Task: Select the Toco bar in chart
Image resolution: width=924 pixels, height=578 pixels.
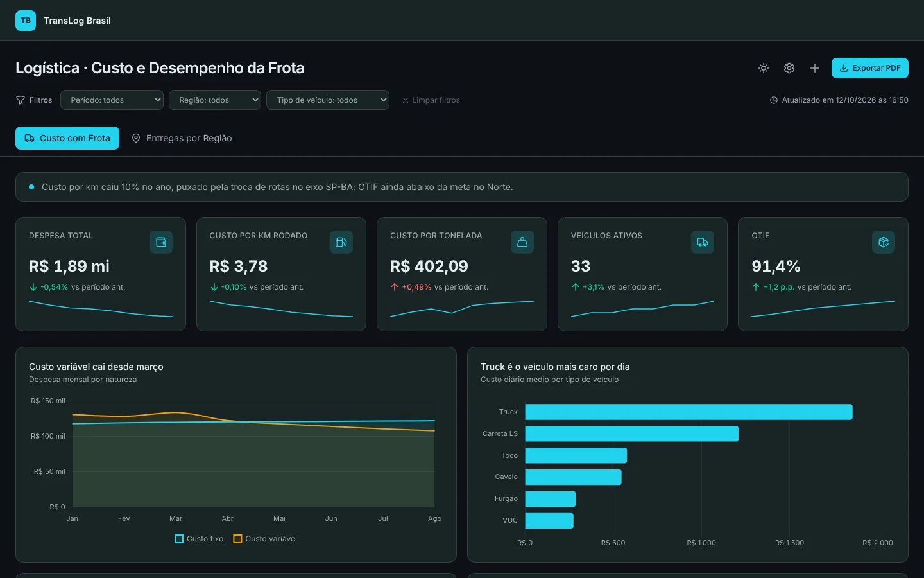Action: click(576, 455)
